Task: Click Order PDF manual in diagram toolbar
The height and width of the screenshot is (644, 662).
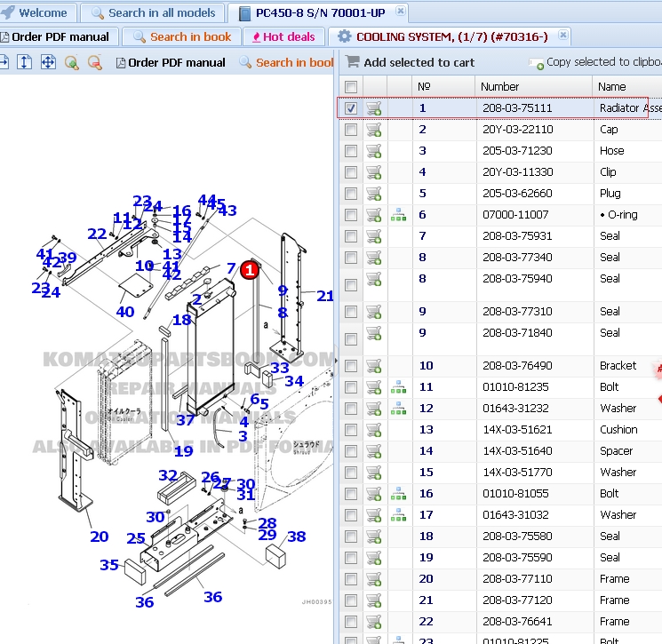Action: [171, 63]
